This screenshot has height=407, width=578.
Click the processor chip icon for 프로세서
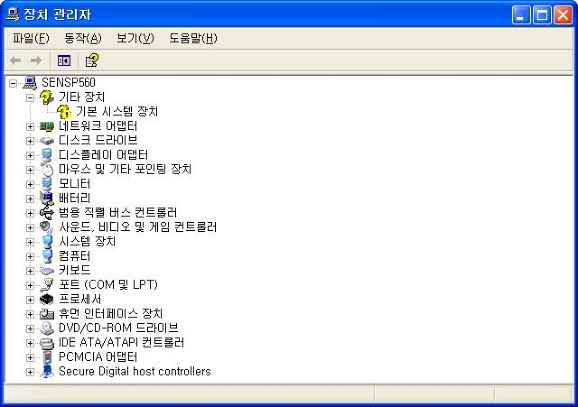pos(47,299)
